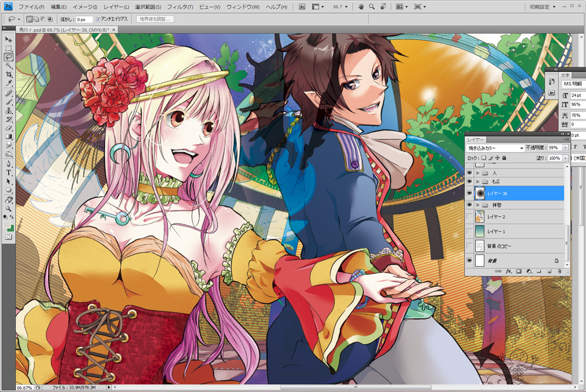Select the Crop tool
Image resolution: width=586 pixels, height=392 pixels.
tap(8, 74)
